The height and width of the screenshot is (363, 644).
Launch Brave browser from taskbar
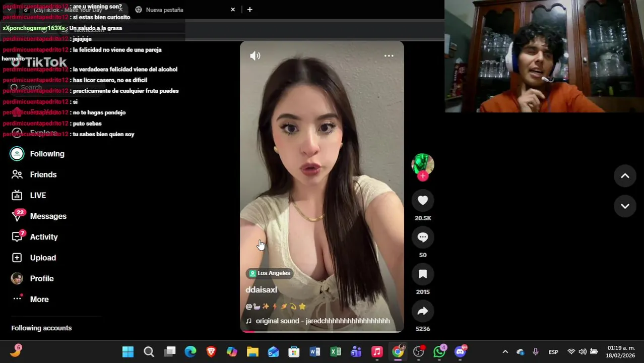pos(211,352)
